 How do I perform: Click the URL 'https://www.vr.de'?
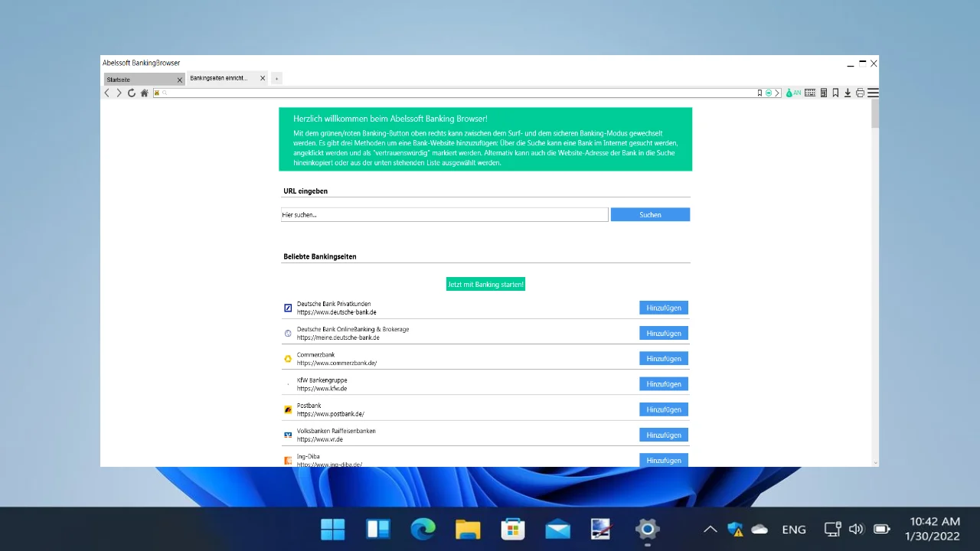tap(319, 439)
